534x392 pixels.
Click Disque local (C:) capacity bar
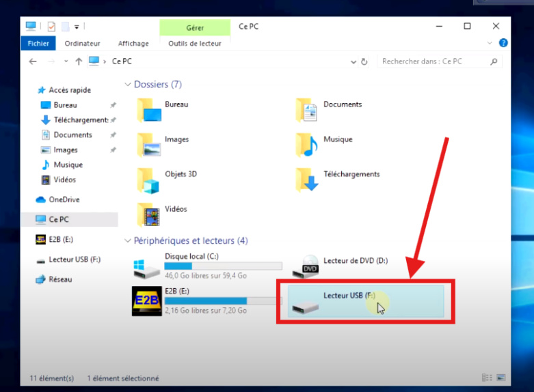224,266
